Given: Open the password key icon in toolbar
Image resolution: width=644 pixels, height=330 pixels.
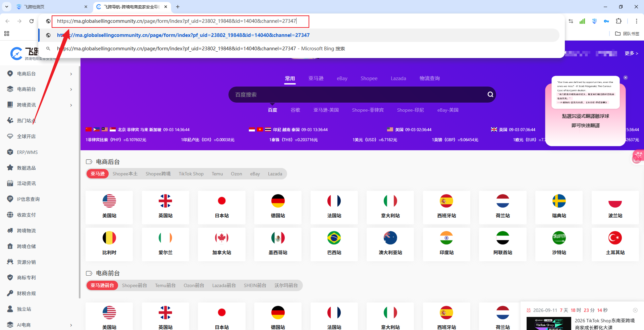Looking at the screenshot, I should click(x=606, y=21).
